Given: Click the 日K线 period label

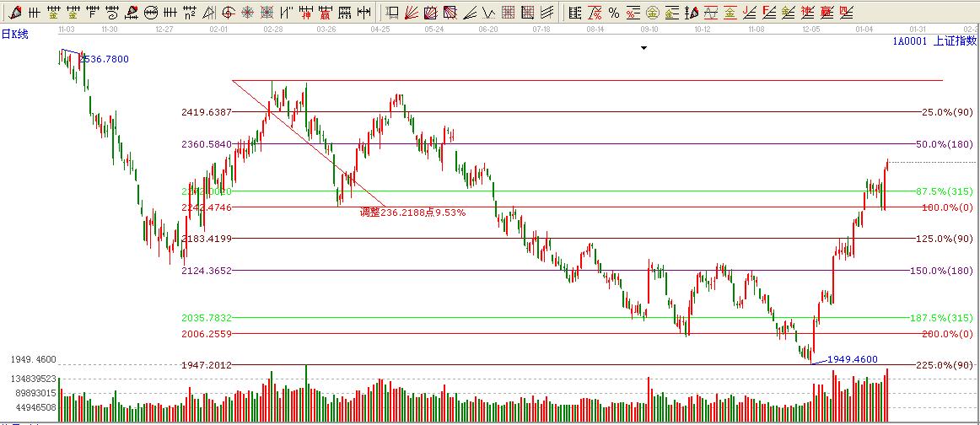Looking at the screenshot, I should [15, 34].
